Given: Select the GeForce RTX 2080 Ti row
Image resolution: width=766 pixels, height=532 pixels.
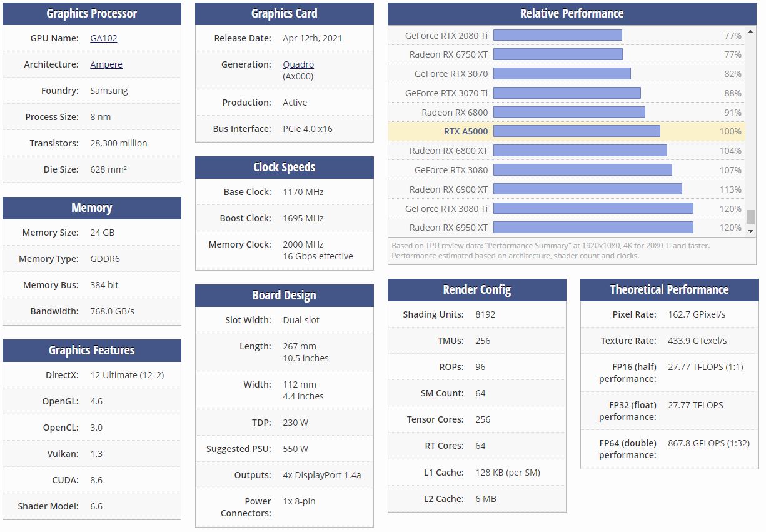Looking at the screenshot, I should [x=567, y=36].
